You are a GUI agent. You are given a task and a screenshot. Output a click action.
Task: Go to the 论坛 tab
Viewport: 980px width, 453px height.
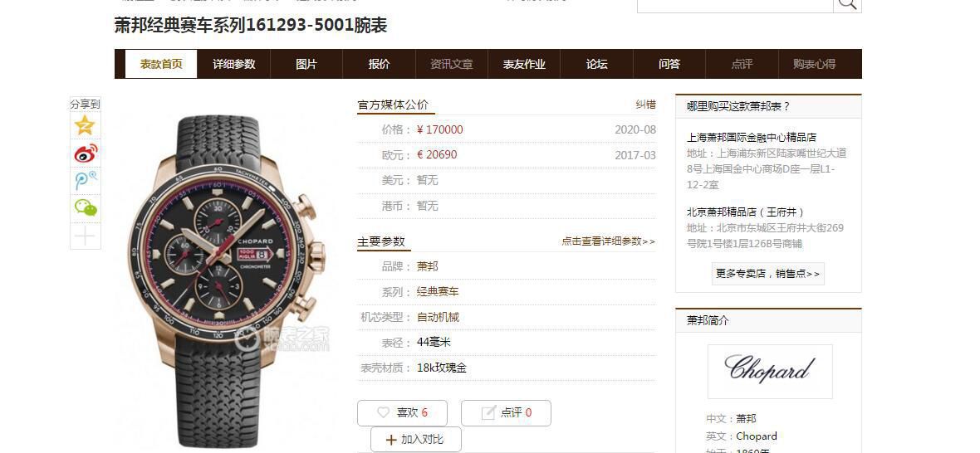point(597,64)
